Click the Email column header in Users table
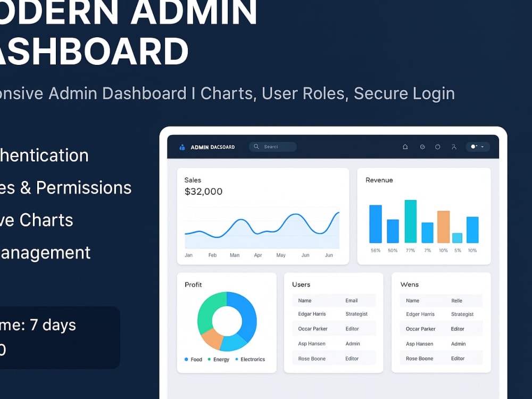 [352, 301]
